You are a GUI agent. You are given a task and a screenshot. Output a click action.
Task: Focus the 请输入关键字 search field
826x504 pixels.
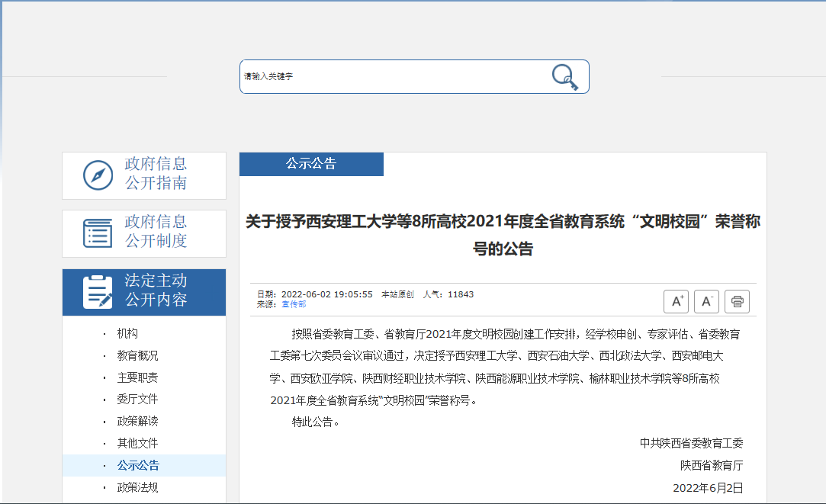(x=389, y=77)
